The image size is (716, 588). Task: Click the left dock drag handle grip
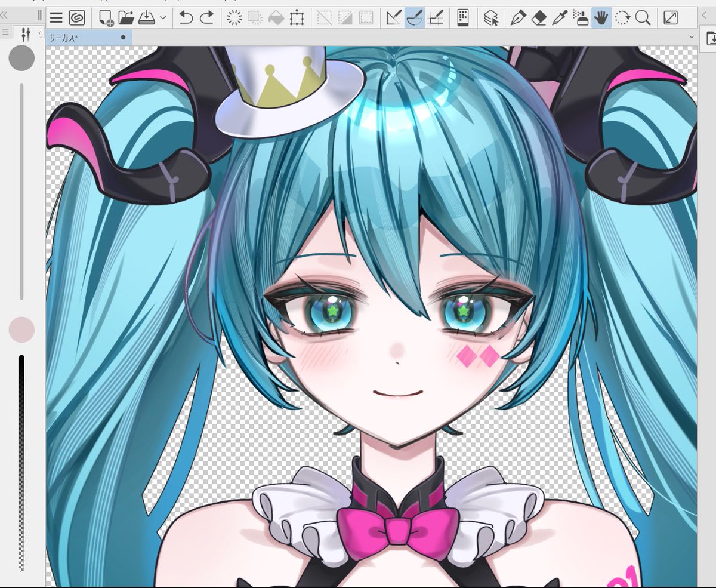coord(40,15)
